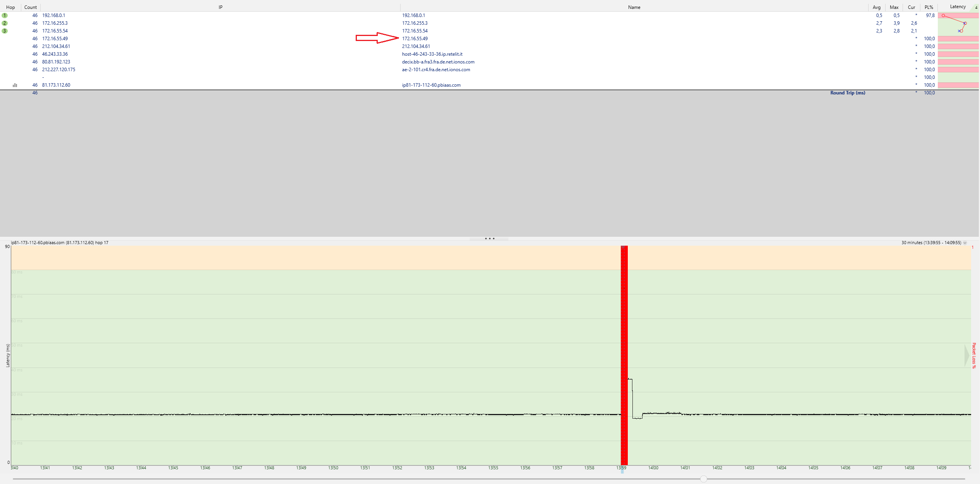The width and height of the screenshot is (980, 484).
Task: Click the hop 2 green circle icon
Action: 5,23
